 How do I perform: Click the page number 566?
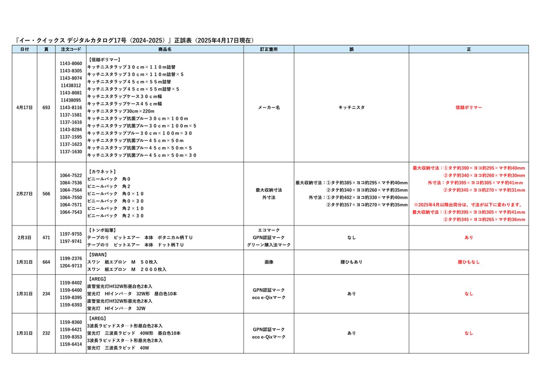coord(46,193)
